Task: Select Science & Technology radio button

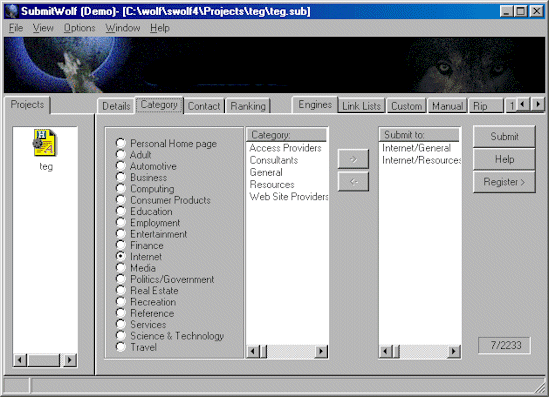Action: pyautogui.click(x=121, y=335)
